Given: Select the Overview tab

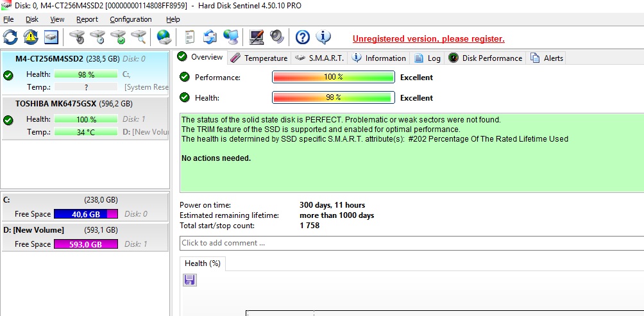Looking at the screenshot, I should (x=200, y=57).
